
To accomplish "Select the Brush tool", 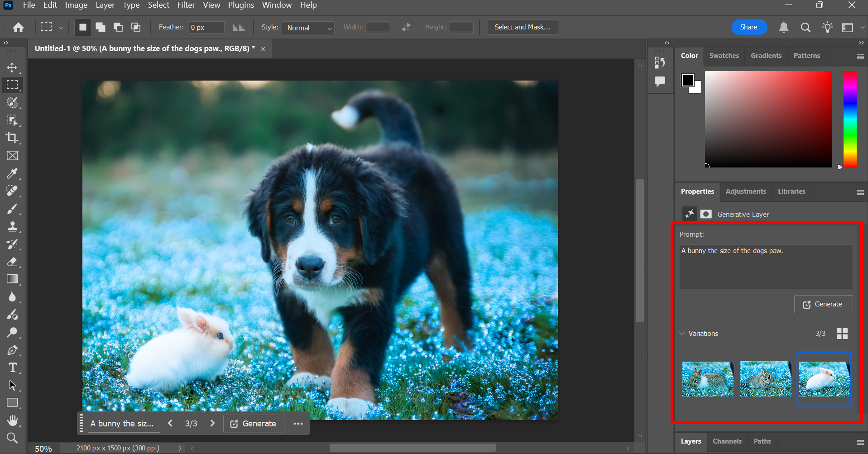I will (x=12, y=209).
